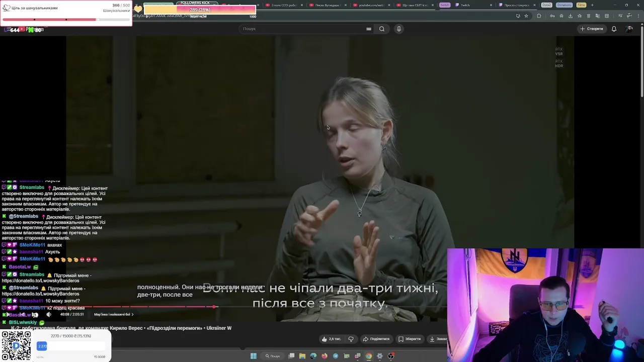
Task: Open OBS Studio from the taskbar
Action: [391, 356]
